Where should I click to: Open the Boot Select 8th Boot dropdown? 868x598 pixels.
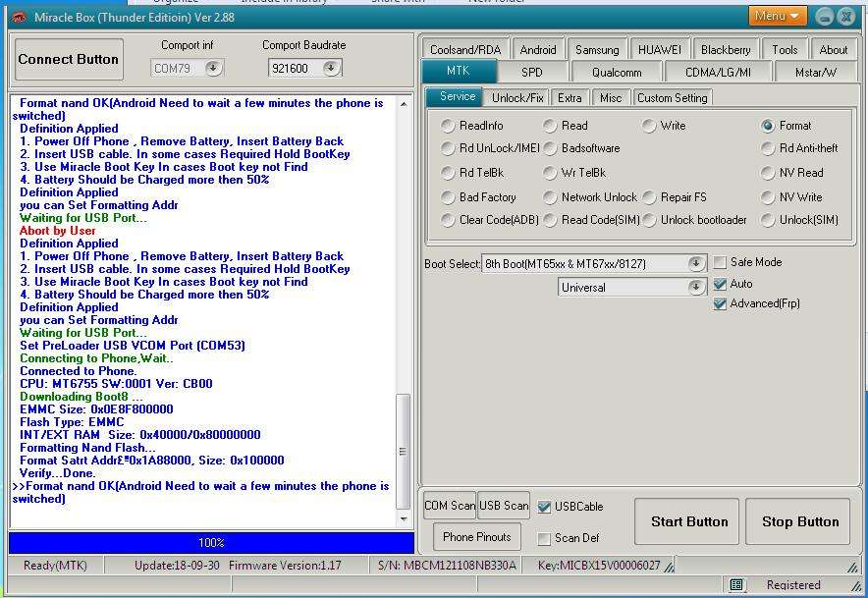696,263
